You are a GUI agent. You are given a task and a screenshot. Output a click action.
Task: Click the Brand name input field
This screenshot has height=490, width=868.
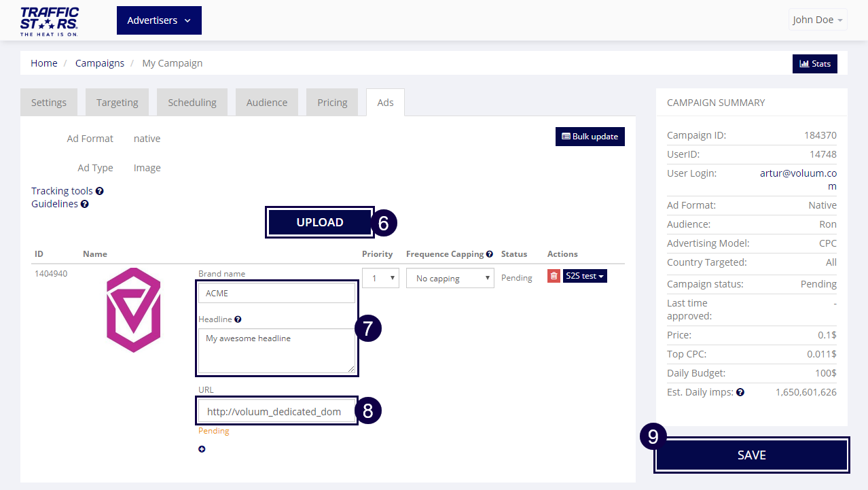(276, 293)
